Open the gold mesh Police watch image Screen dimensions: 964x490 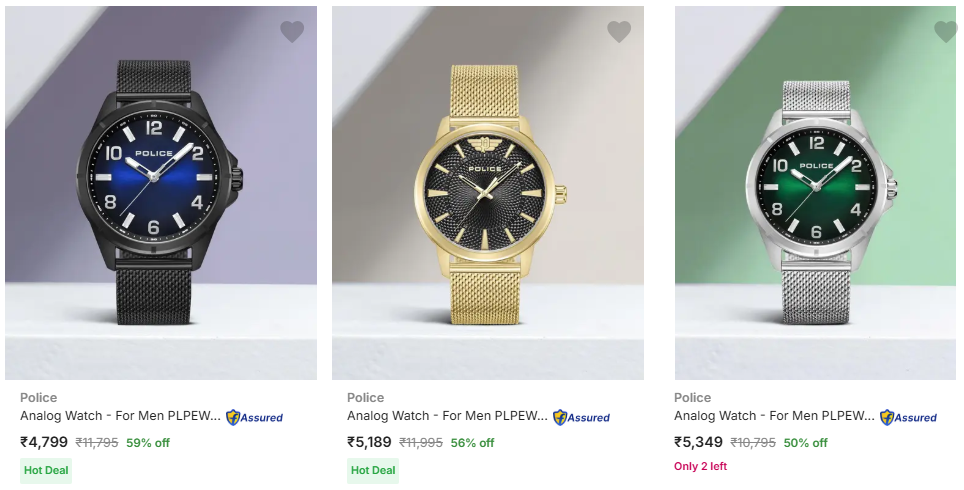488,192
